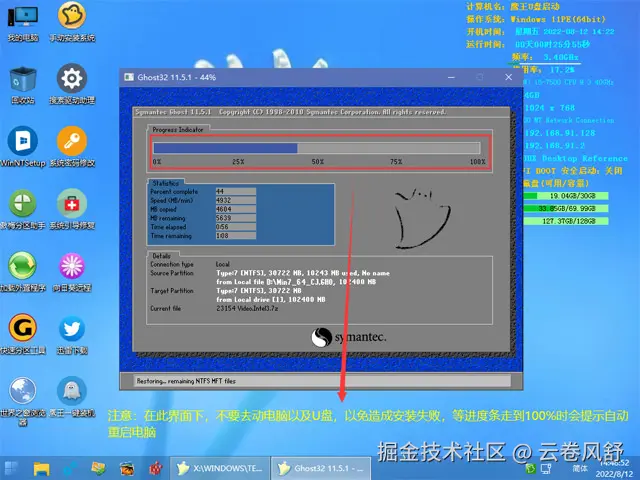Click the green tray icon near clock
Viewport: 640px width, 480px height.
pyautogui.click(x=530, y=469)
